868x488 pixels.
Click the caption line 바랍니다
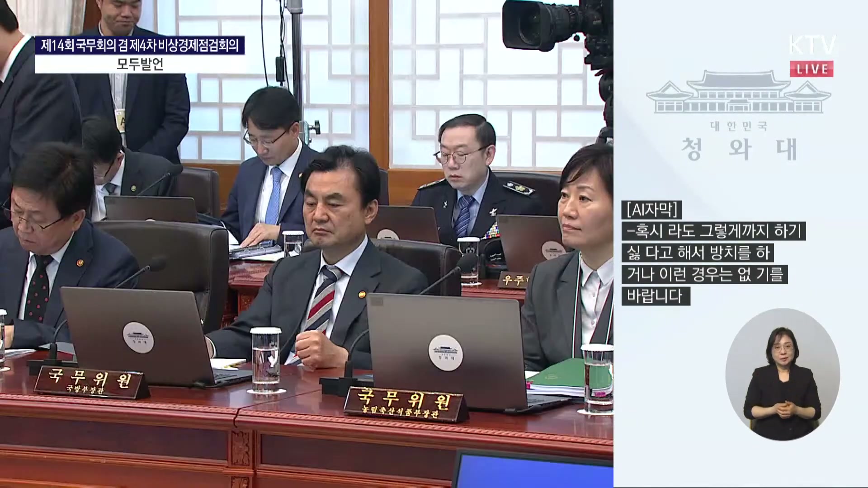point(655,296)
